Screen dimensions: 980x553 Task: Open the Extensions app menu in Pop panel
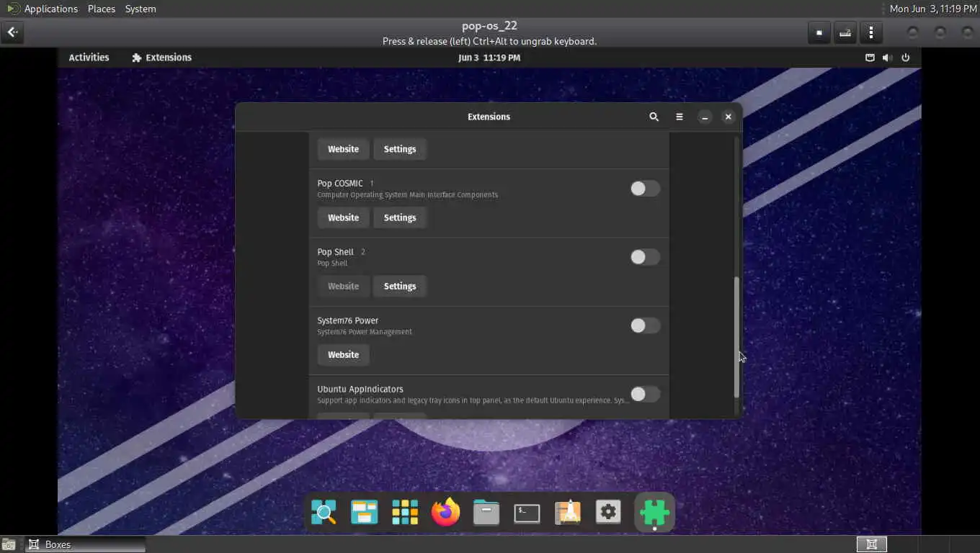click(x=161, y=58)
